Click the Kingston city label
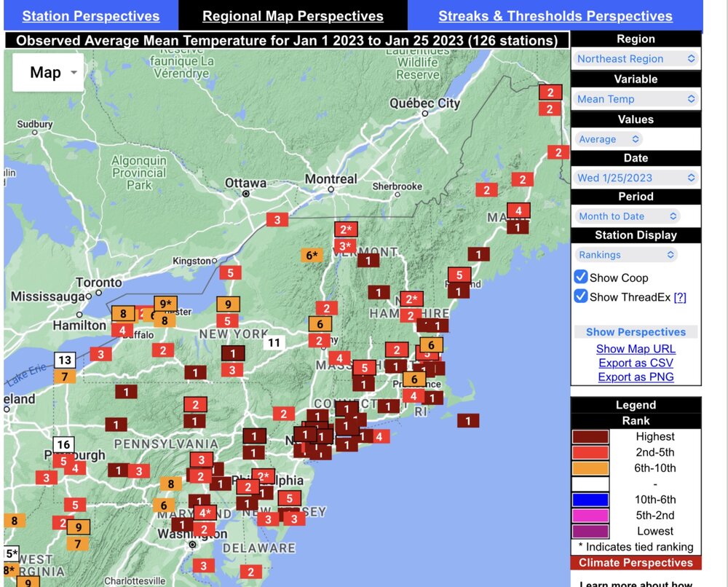This screenshot has width=728, height=587. [x=191, y=261]
